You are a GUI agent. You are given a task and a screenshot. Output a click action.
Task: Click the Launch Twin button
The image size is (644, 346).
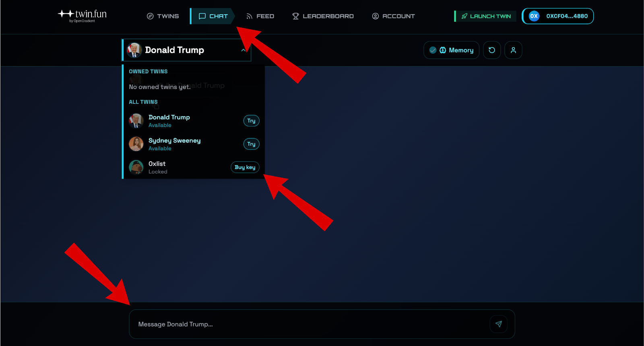tap(485, 16)
